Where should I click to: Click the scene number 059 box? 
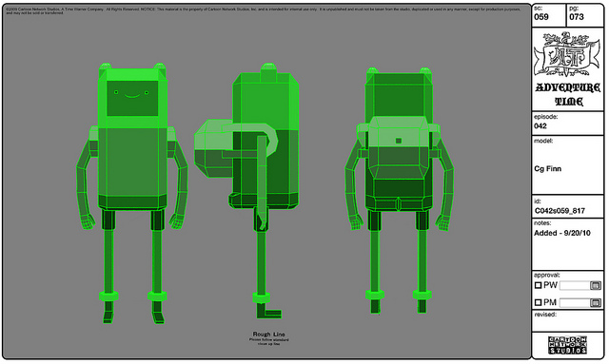tap(549, 15)
